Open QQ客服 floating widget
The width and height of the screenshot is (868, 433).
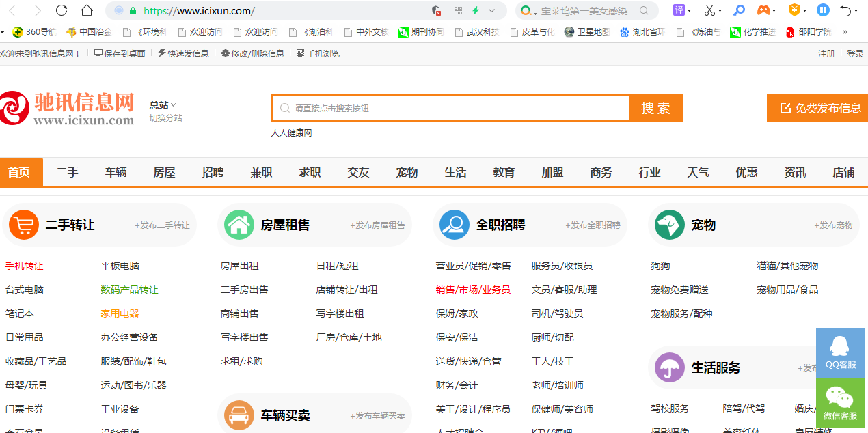(840, 352)
